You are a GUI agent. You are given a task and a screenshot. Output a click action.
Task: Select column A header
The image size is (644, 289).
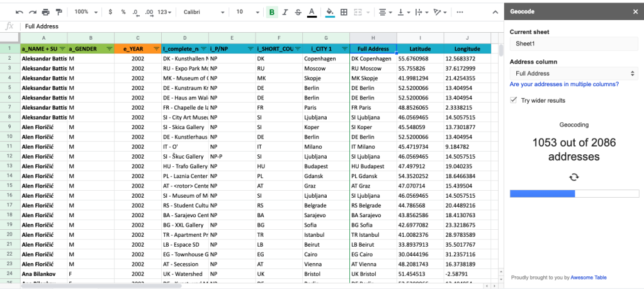(44, 38)
